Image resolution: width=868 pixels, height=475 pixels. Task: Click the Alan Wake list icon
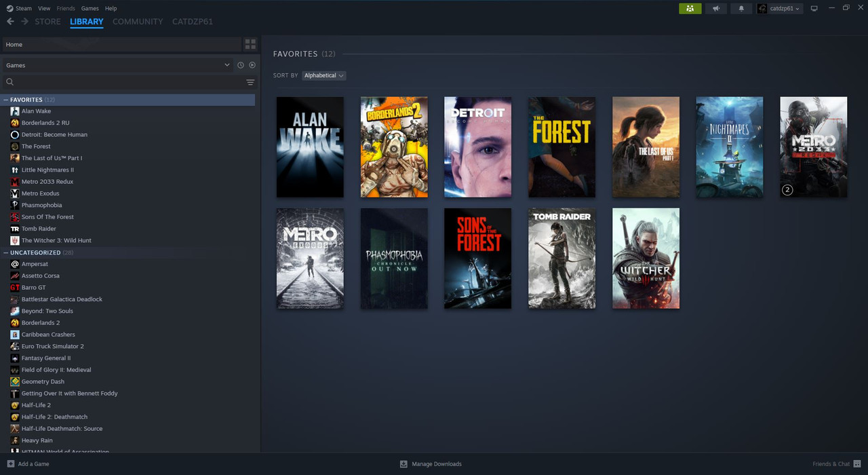coord(15,111)
